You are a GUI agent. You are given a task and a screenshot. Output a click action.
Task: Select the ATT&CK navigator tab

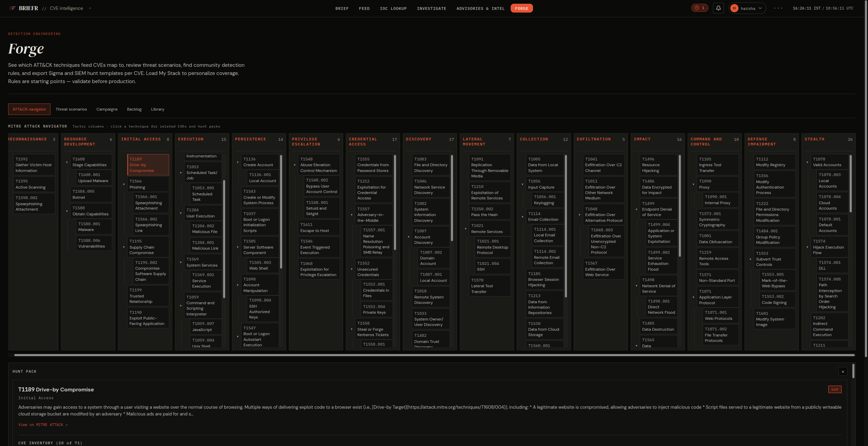(x=29, y=109)
